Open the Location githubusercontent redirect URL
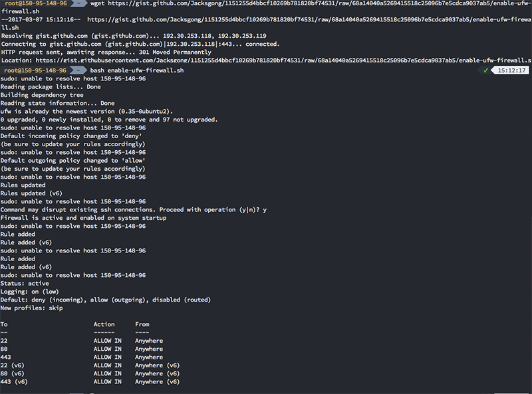This screenshot has width=532, height=394. [x=283, y=60]
